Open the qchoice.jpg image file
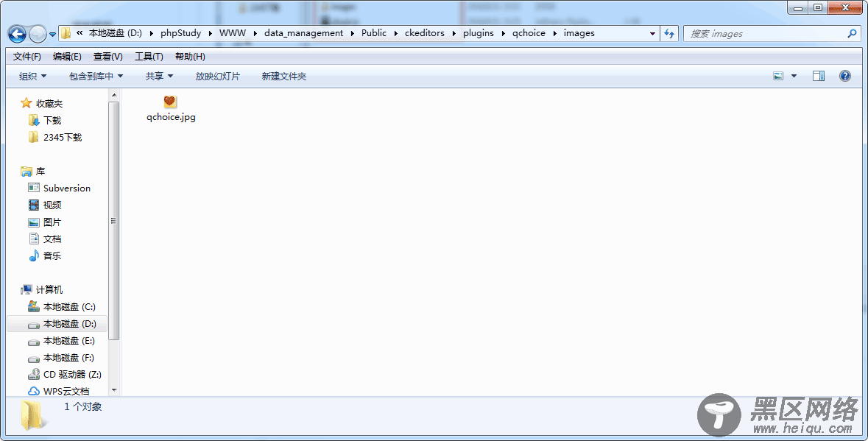This screenshot has height=441, width=868. point(170,107)
